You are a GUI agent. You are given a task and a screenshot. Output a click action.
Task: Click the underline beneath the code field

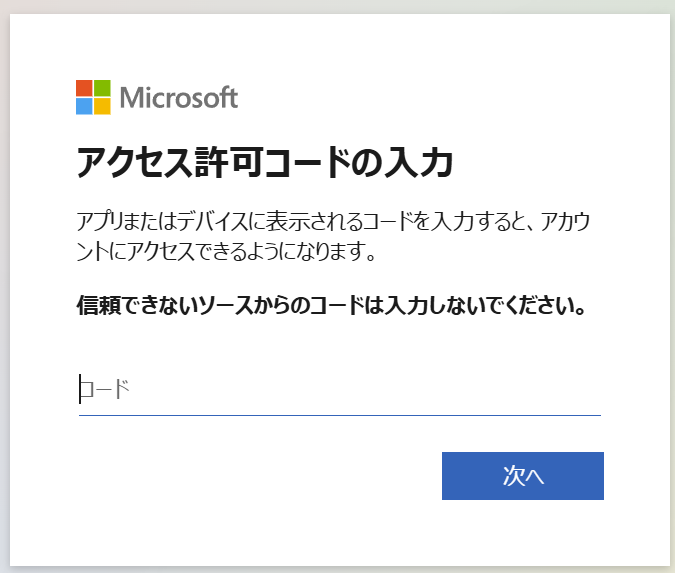(340, 414)
